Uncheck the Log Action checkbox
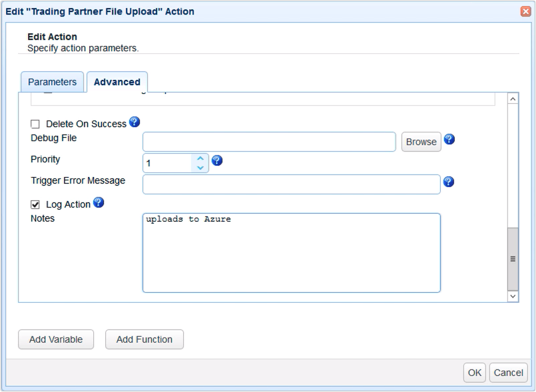 36,204
